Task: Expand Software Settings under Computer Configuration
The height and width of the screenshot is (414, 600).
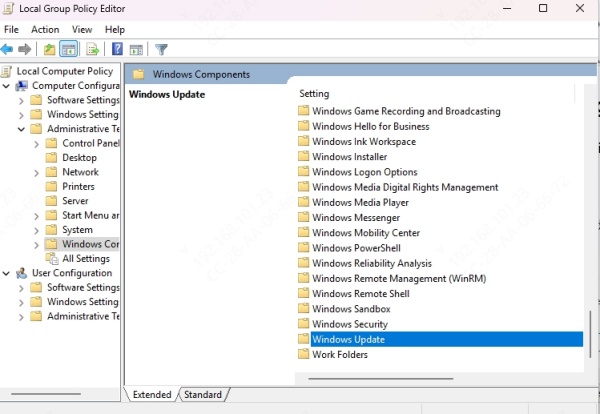Action: pyautogui.click(x=21, y=101)
